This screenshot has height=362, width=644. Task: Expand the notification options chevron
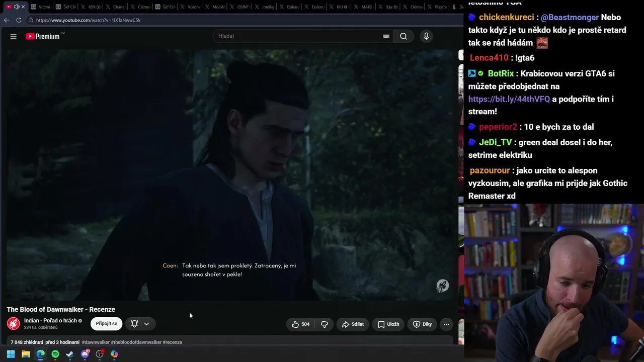tap(146, 324)
